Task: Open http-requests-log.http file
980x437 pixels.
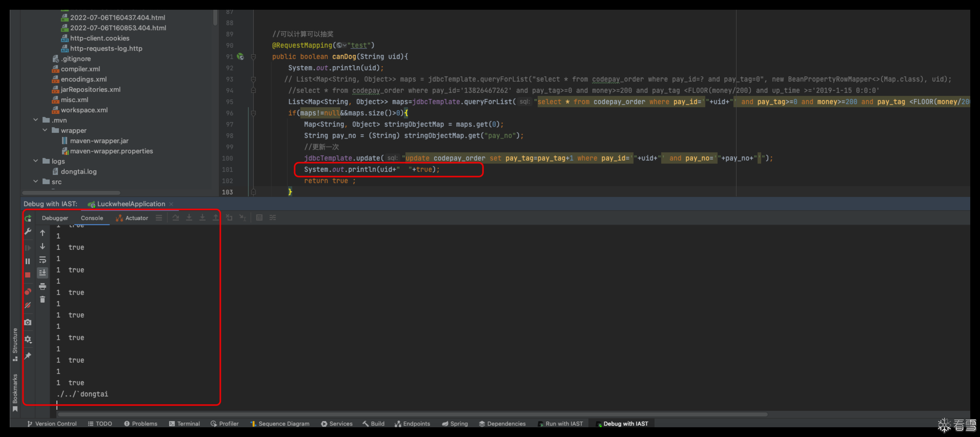Action: (102, 48)
